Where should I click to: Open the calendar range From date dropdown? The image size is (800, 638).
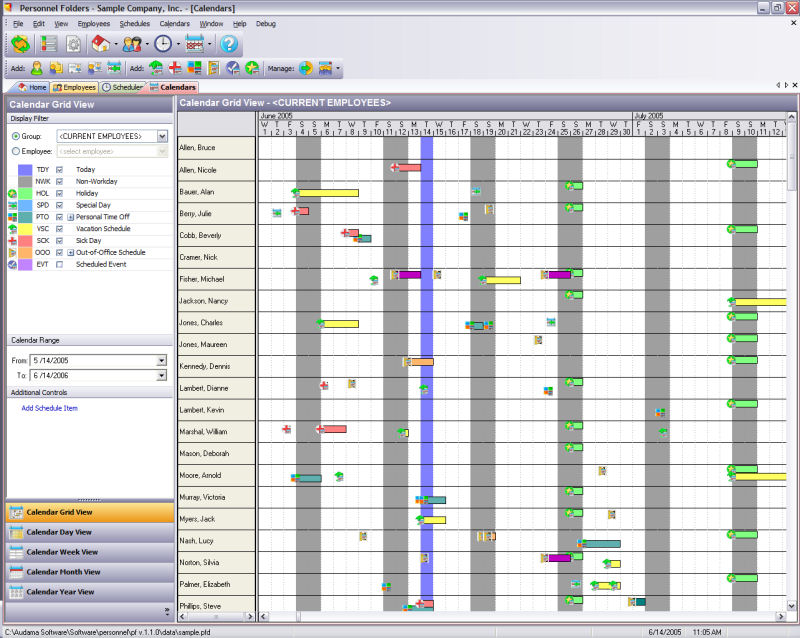click(161, 360)
